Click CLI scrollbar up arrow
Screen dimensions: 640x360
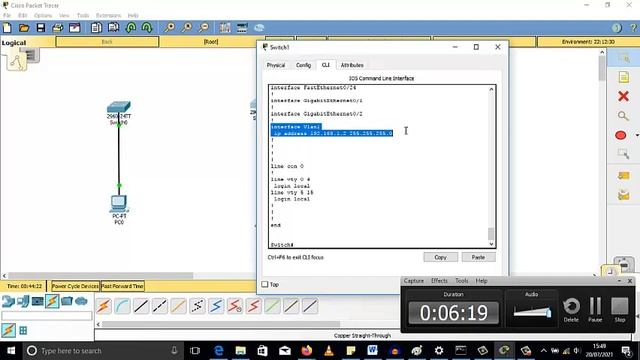tap(491, 89)
